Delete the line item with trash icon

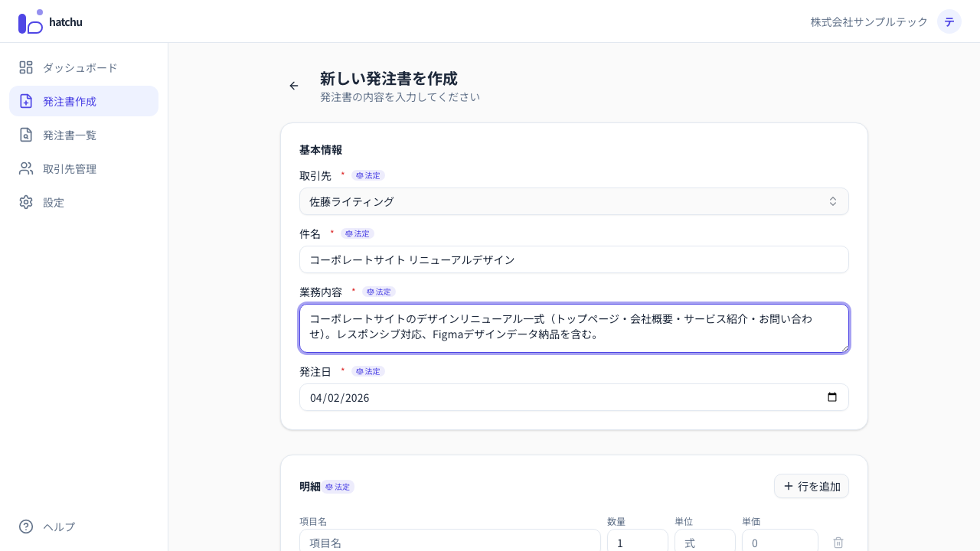(x=838, y=543)
